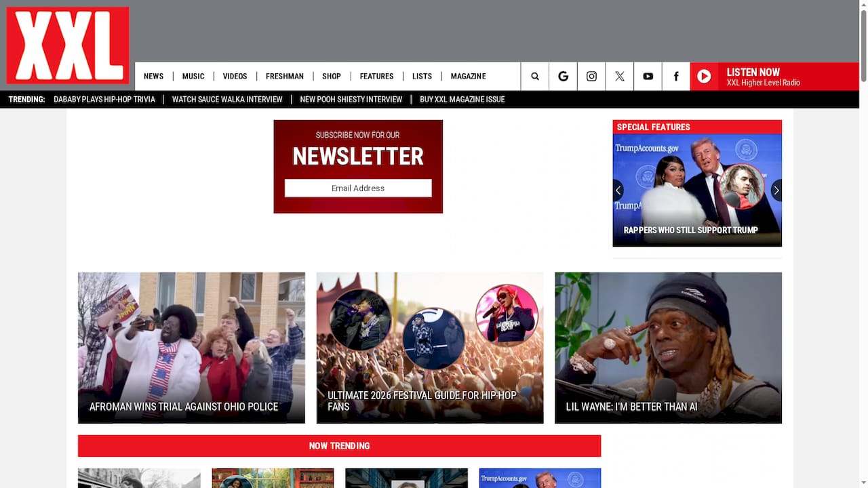868x488 pixels.
Task: Open Ultimate 2026 Festival Guide article
Action: [430, 348]
